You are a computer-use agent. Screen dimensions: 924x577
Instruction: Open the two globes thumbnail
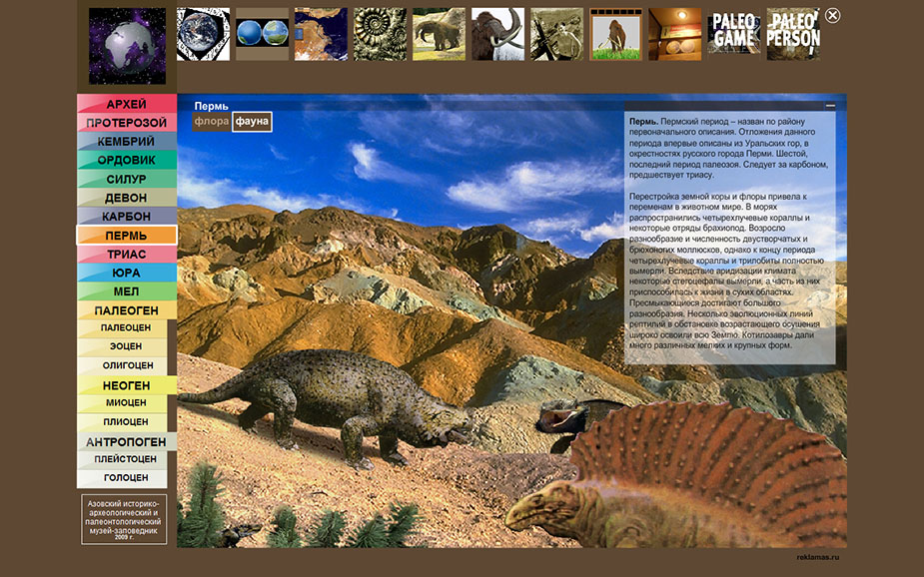(x=262, y=35)
